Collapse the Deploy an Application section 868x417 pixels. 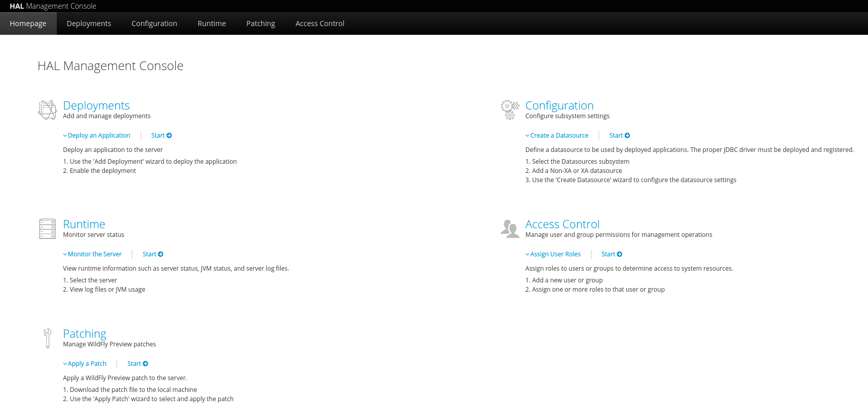pos(97,136)
